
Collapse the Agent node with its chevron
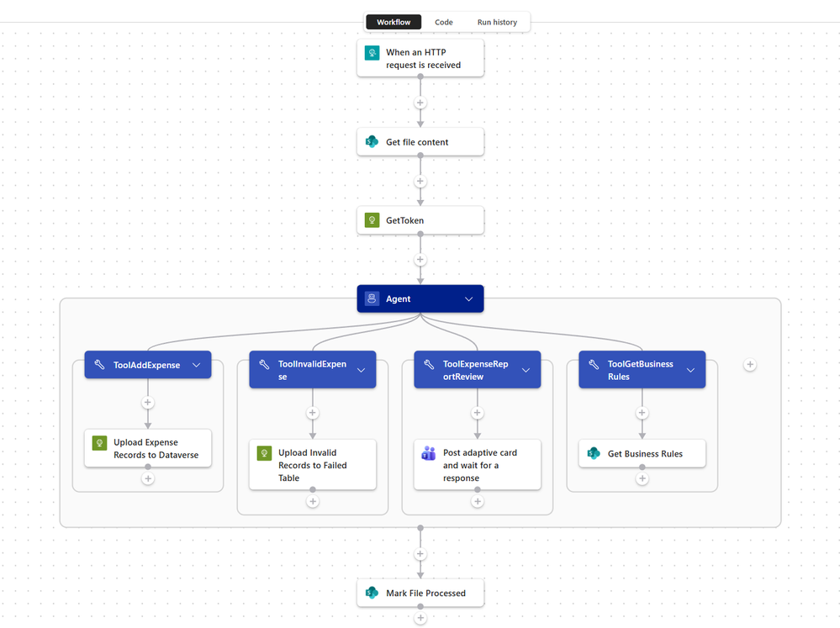(x=468, y=299)
